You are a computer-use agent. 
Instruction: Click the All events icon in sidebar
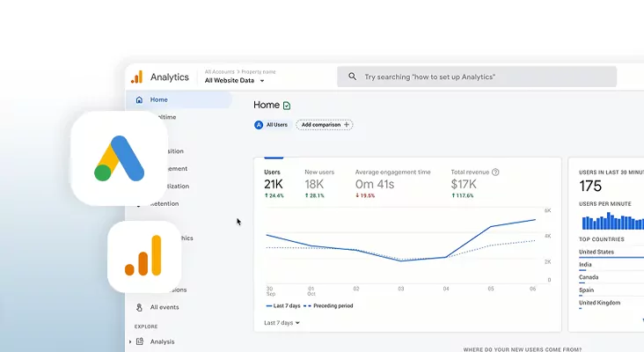click(x=139, y=307)
